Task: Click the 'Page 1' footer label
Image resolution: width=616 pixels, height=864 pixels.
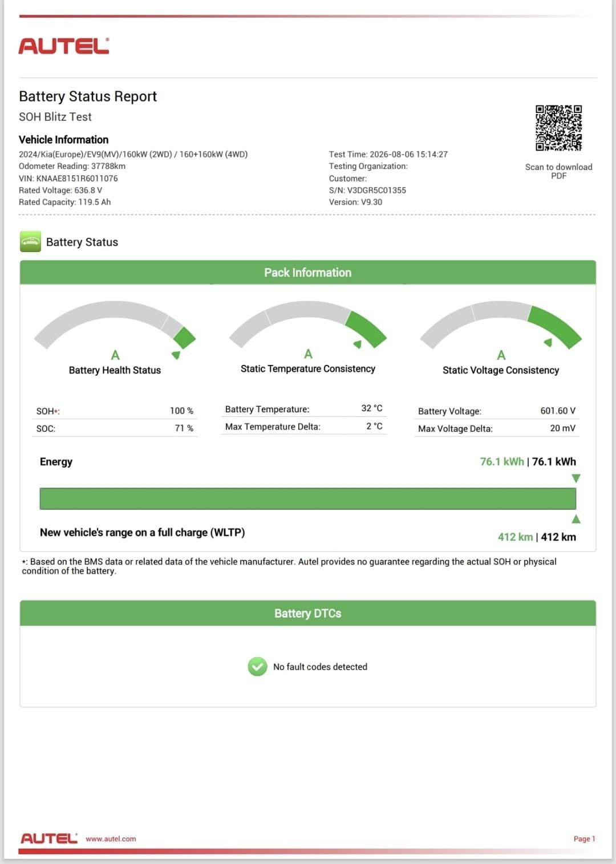Action: [x=584, y=839]
